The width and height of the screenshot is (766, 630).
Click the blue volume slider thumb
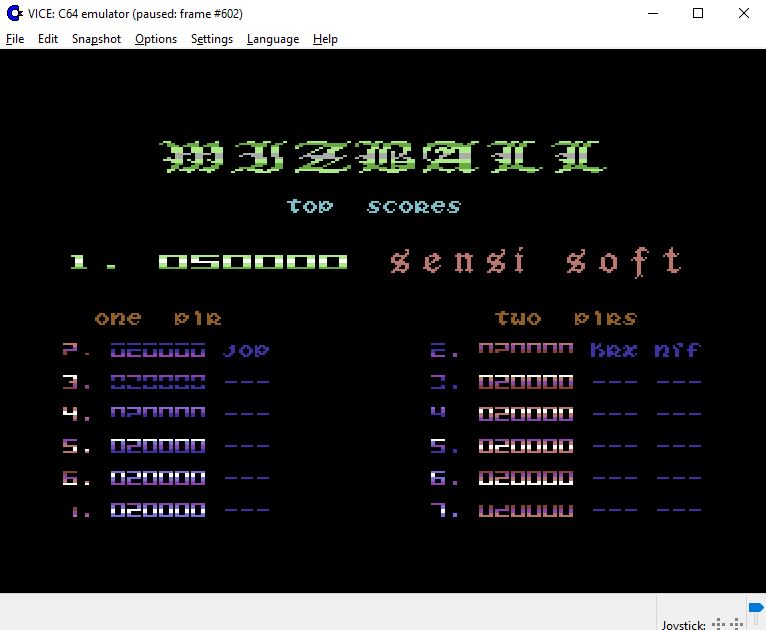(756, 608)
